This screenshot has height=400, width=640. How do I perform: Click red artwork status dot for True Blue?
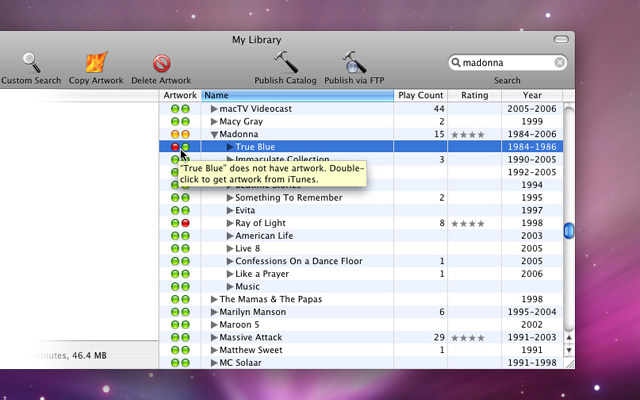tap(174, 147)
